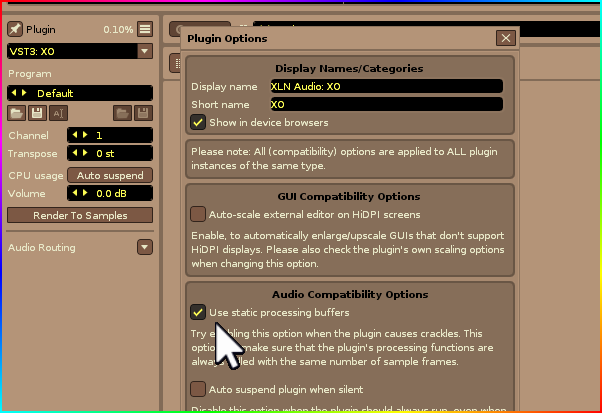The width and height of the screenshot is (602, 413).
Task: Increase Transpose with its right arrow
Action: click(x=85, y=153)
